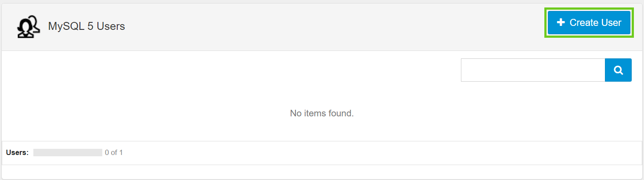Click the empty list status text
The height and width of the screenshot is (180, 644).
[322, 113]
